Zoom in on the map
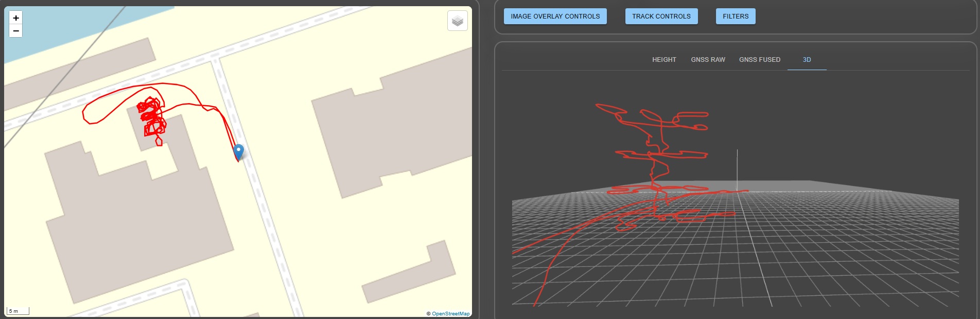 (16, 18)
